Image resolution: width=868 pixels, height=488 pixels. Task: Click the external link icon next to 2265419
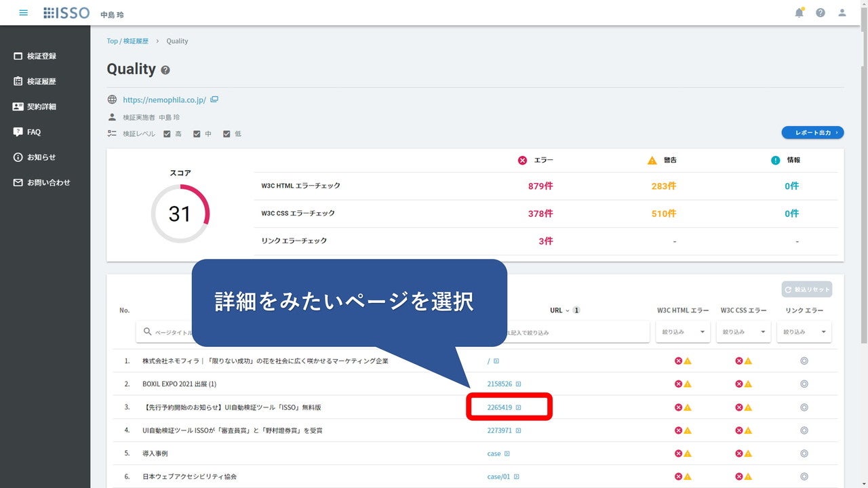pyautogui.click(x=519, y=407)
